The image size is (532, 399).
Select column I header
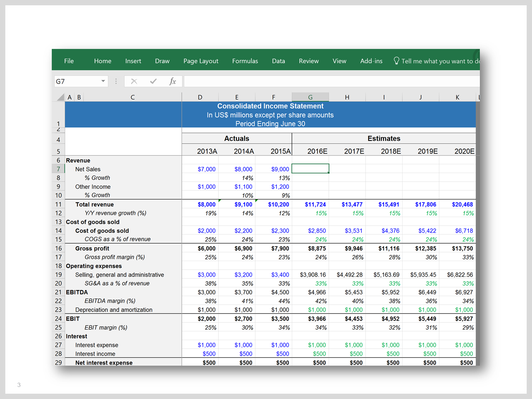click(x=384, y=97)
